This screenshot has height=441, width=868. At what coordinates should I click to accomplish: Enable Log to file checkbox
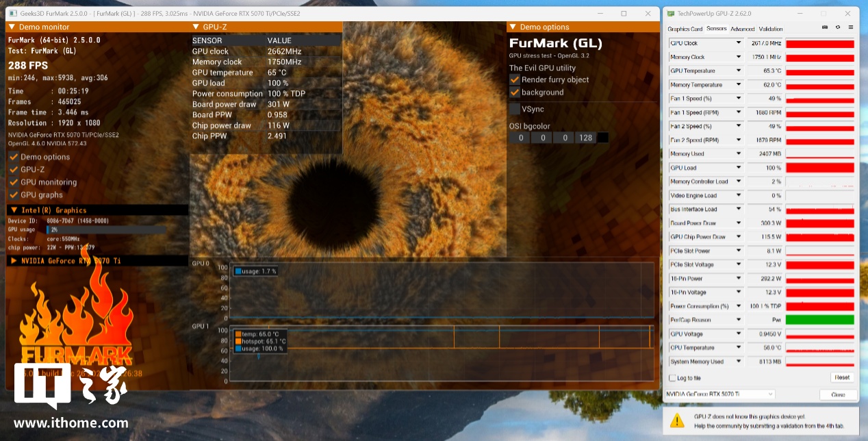pos(672,378)
